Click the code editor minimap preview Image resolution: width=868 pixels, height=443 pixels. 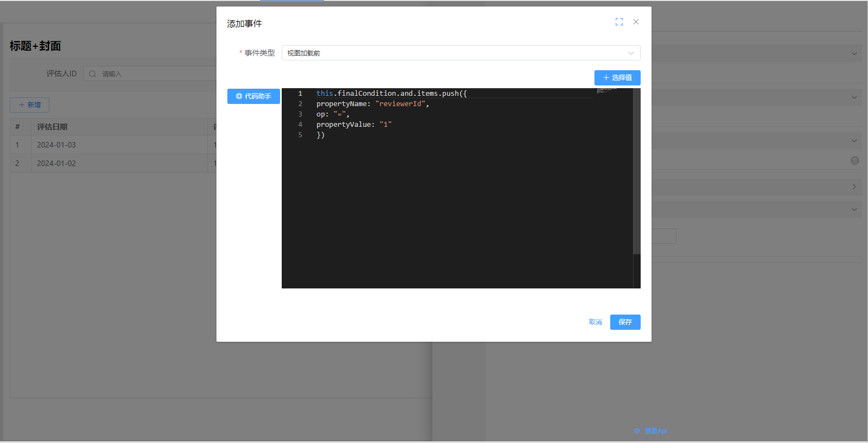607,90
